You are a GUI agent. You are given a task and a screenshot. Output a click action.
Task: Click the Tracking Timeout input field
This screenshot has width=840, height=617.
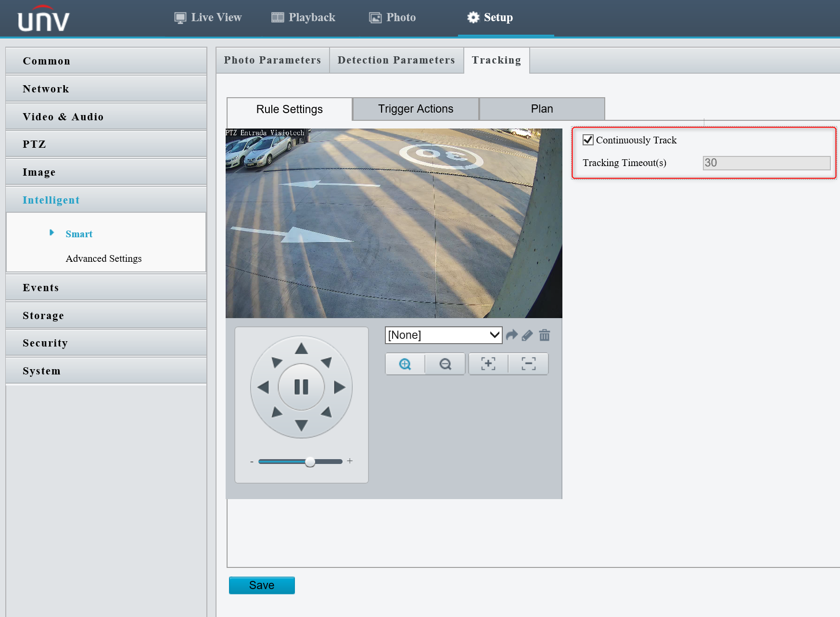[766, 163]
